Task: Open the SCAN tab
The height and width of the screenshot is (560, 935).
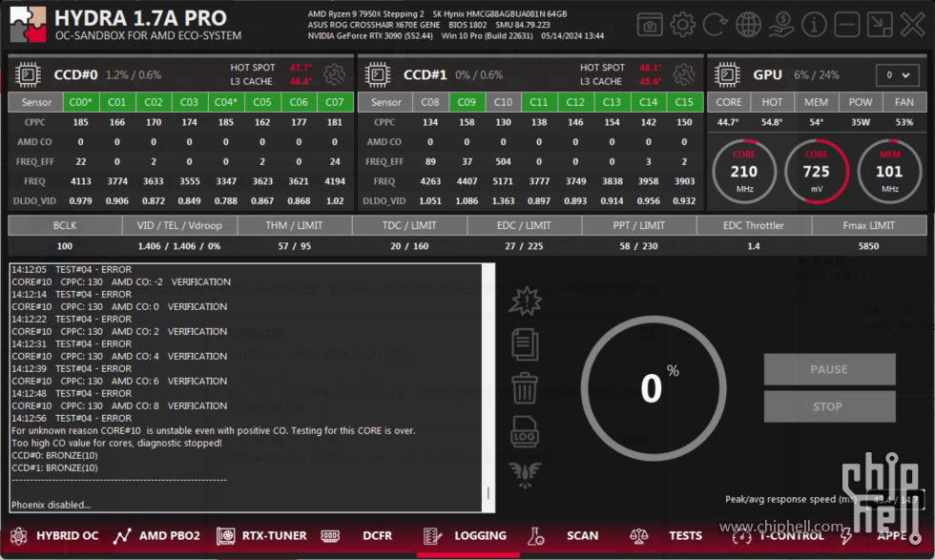Action: (x=582, y=535)
